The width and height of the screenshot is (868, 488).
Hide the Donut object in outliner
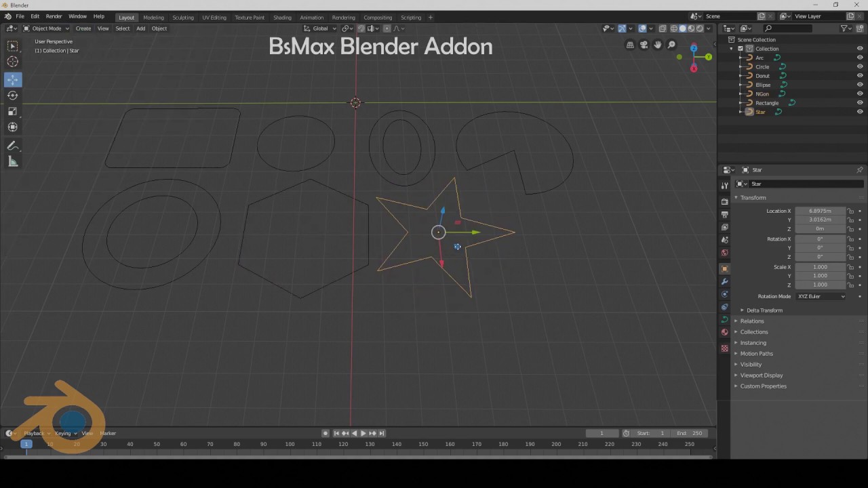(x=860, y=76)
